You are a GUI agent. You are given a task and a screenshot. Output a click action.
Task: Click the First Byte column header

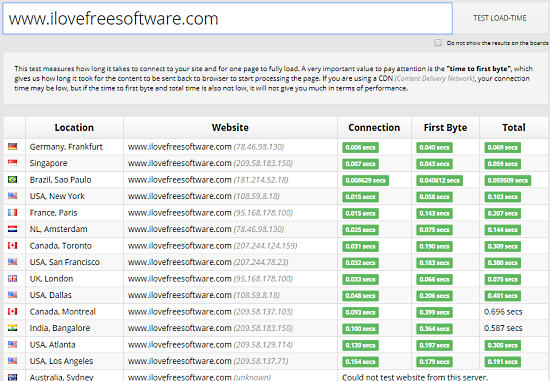click(x=445, y=127)
